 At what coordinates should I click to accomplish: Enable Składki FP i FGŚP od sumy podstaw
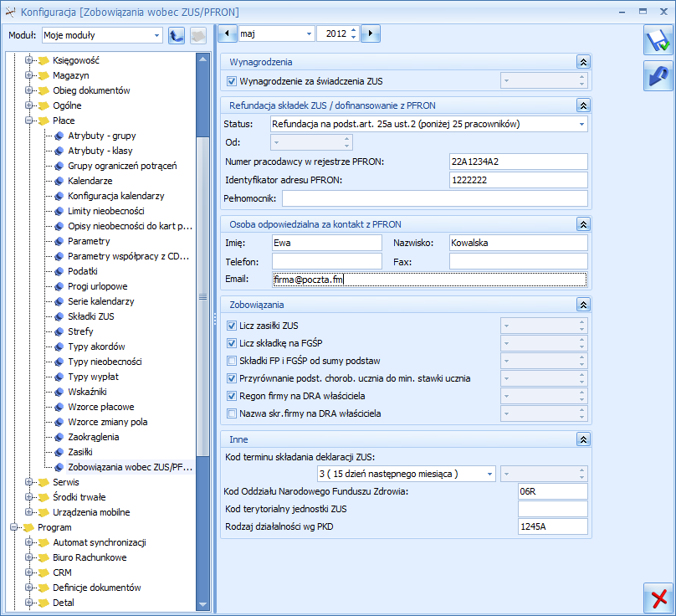tap(232, 361)
